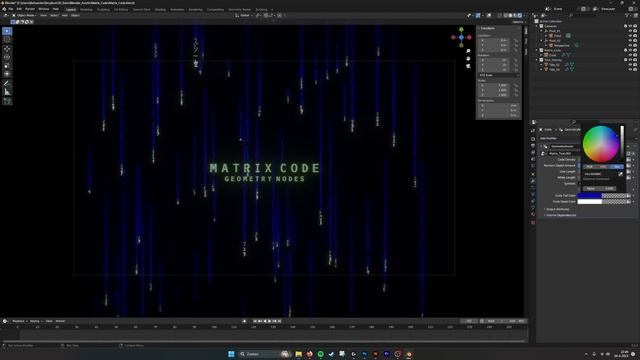Select the Measure tool
The width and height of the screenshot is (640, 360).
click(x=7, y=92)
